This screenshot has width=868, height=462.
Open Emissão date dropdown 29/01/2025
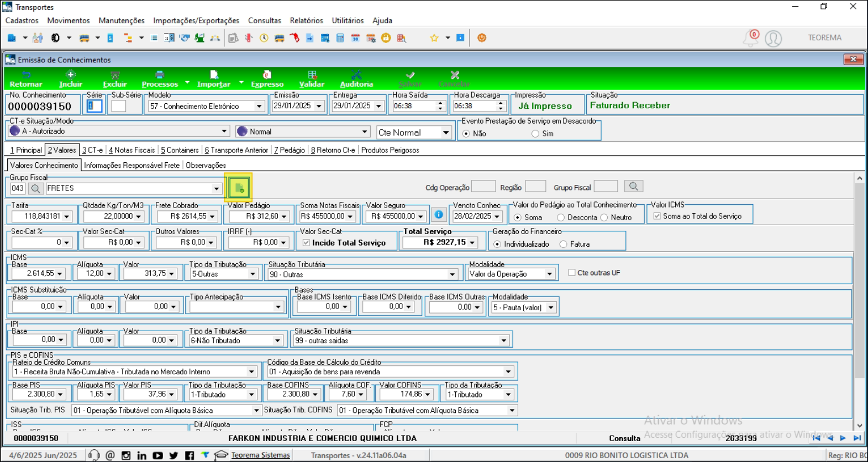(x=319, y=106)
